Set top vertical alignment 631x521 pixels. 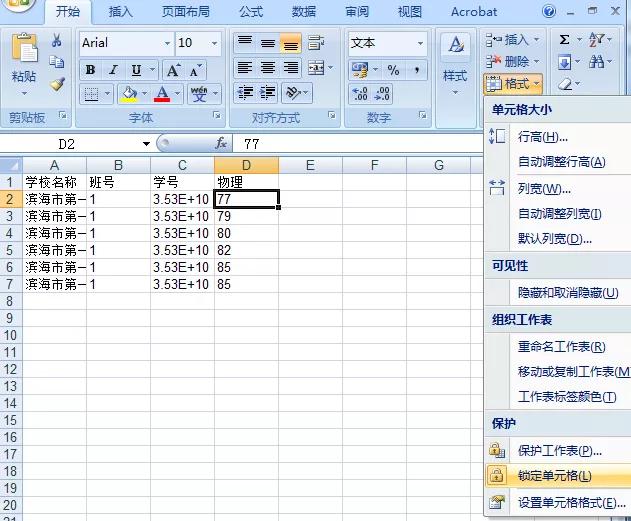245,43
